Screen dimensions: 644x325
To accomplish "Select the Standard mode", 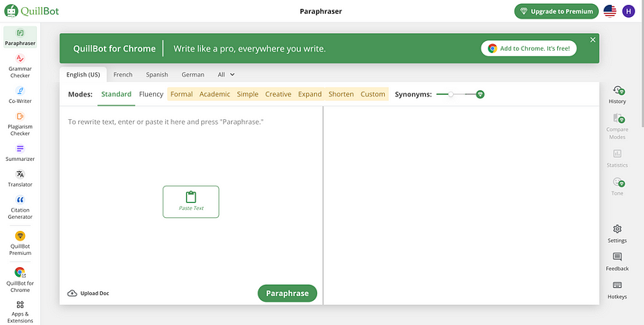I will 116,94.
